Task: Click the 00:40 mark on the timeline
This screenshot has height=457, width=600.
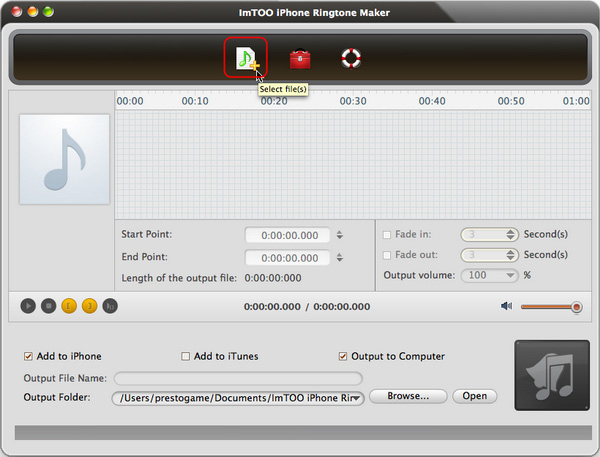Action: tap(432, 101)
